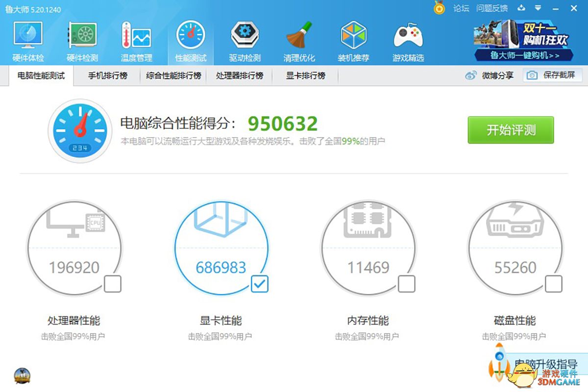Uncheck the 显卡性能 checkbox
Viewport: 588px width, 392px height.
coord(260,284)
